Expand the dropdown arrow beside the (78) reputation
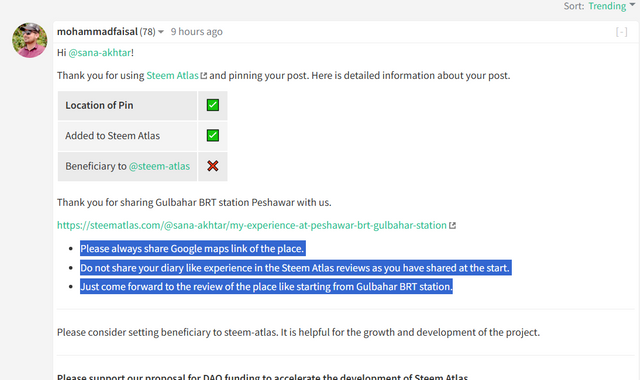The width and height of the screenshot is (640, 380). (161, 32)
